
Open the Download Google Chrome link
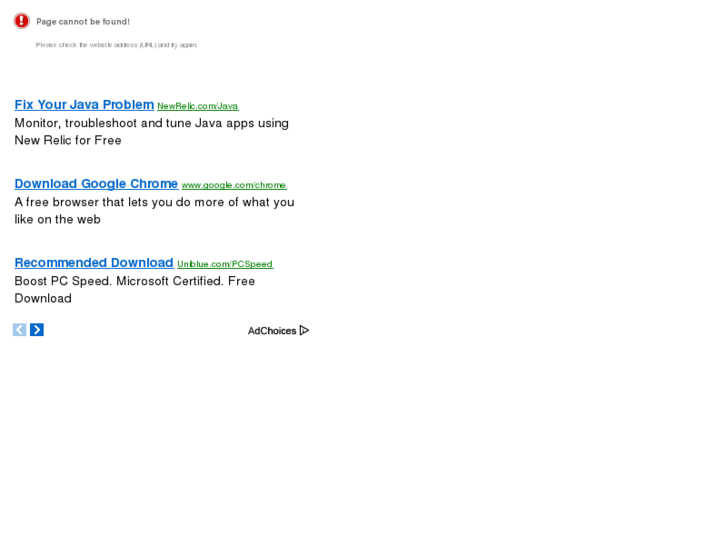coord(96,183)
